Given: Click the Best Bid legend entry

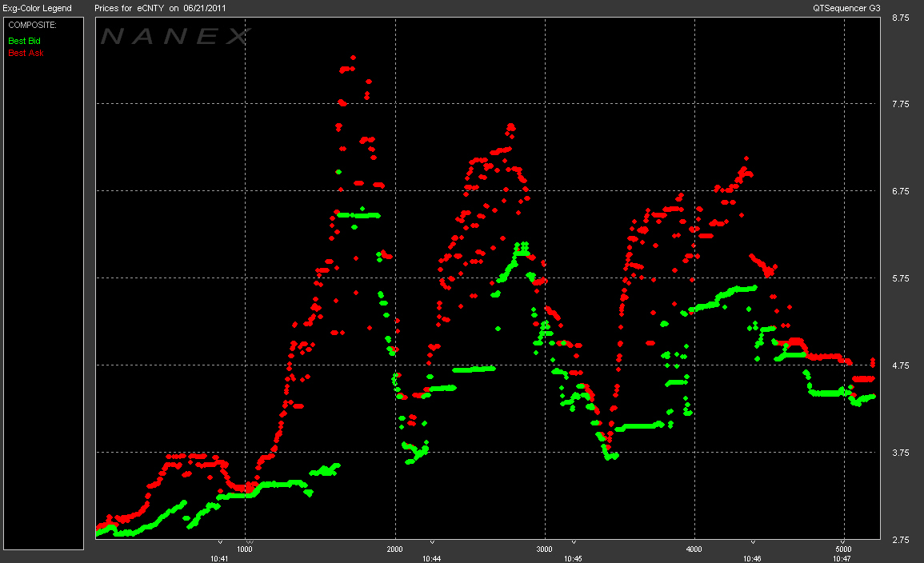Looking at the screenshot, I should (24, 40).
